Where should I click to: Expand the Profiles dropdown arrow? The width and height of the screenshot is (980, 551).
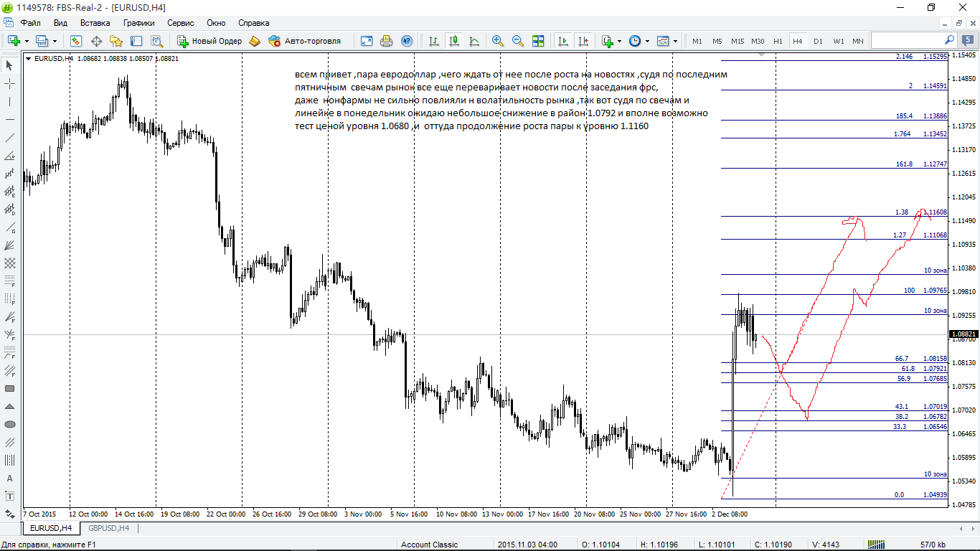pyautogui.click(x=55, y=41)
